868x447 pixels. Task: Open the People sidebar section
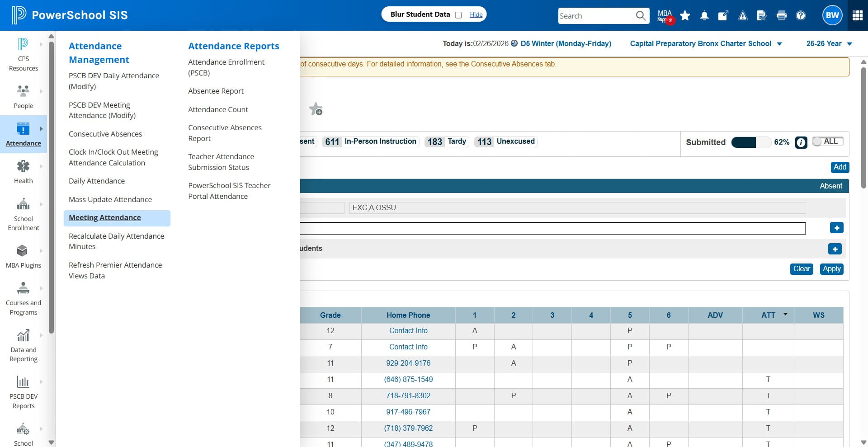point(24,97)
